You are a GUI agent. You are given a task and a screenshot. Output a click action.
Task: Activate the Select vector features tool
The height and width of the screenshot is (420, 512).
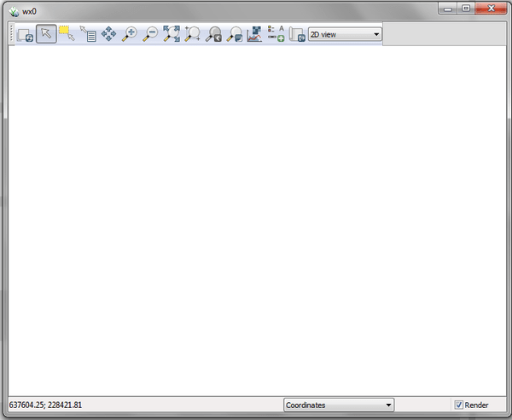[x=67, y=34]
